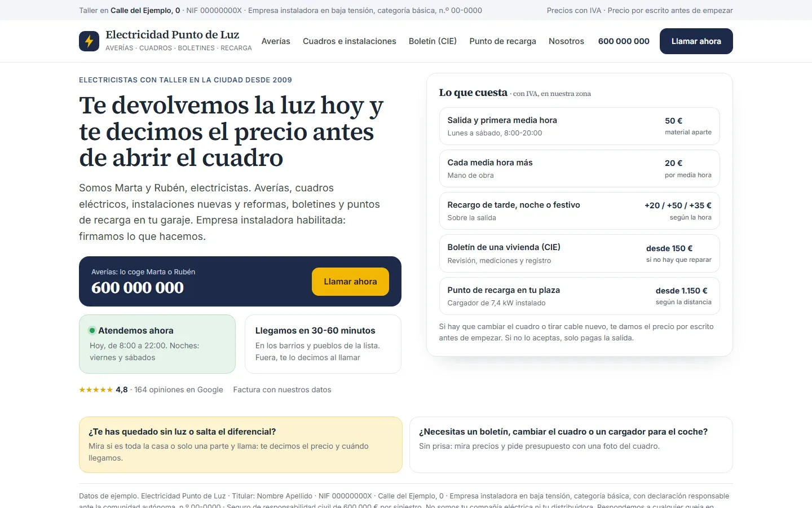Click the desde 1.150 € price value
Viewport: 812px width, 508px height.
(x=681, y=291)
